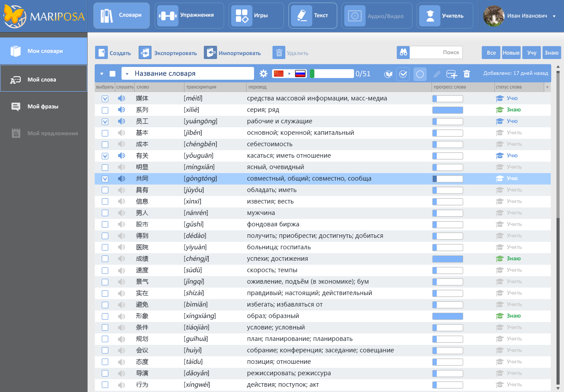Check the checkbox for 基本 row
The image size is (564, 392).
coord(105,133)
